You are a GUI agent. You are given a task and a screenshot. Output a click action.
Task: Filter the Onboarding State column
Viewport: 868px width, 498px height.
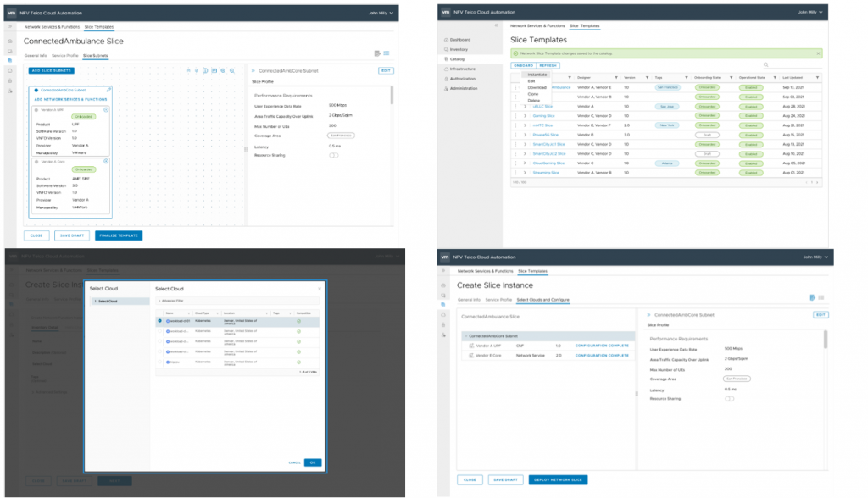(x=732, y=77)
